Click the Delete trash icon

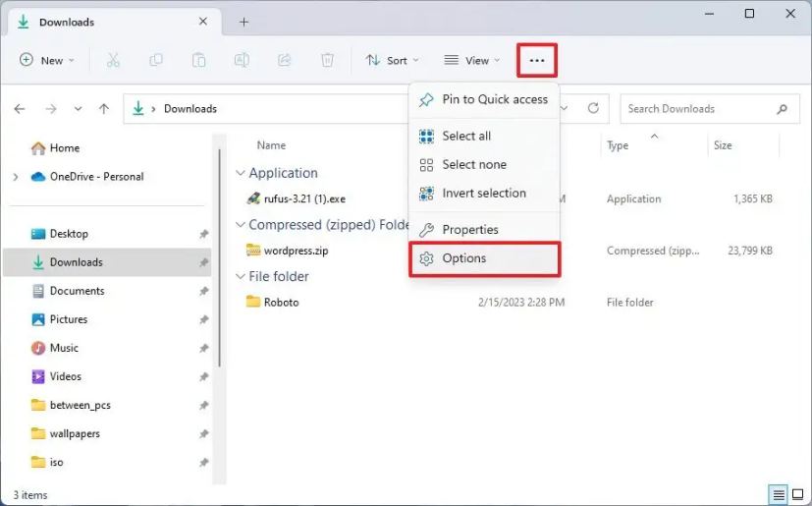tap(327, 61)
